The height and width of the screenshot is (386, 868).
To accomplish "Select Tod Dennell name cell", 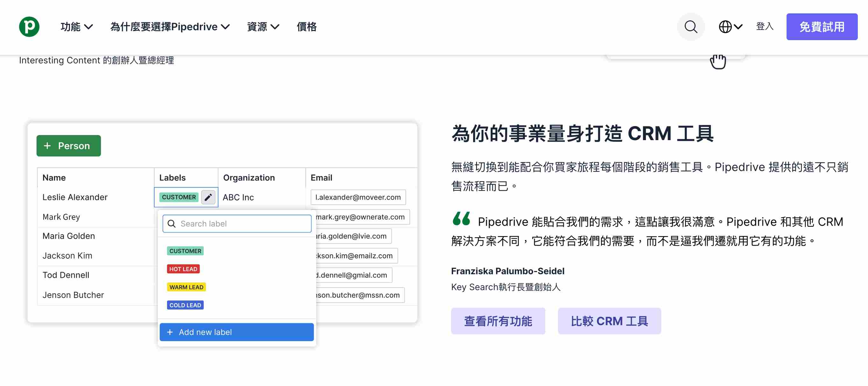I will pyautogui.click(x=66, y=275).
